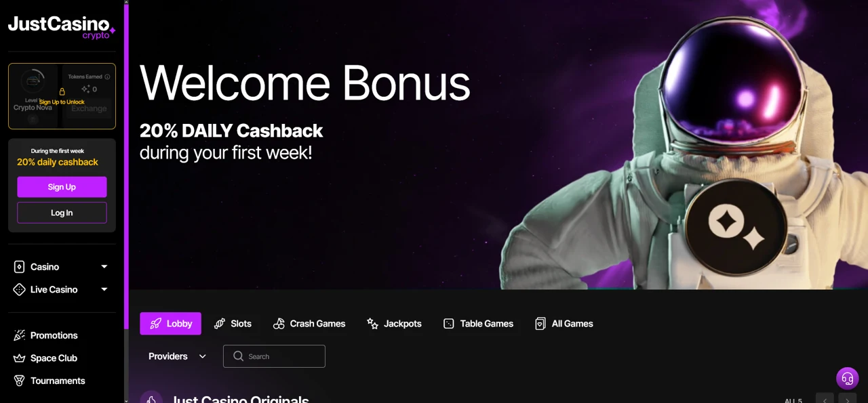Open the Jackpots category tab
The height and width of the screenshot is (403, 868).
pyautogui.click(x=394, y=324)
